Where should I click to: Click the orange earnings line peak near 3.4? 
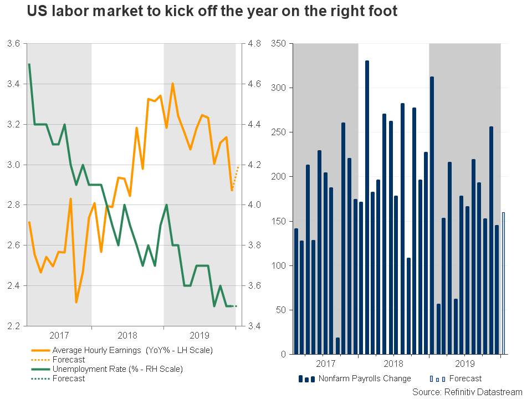click(x=173, y=84)
